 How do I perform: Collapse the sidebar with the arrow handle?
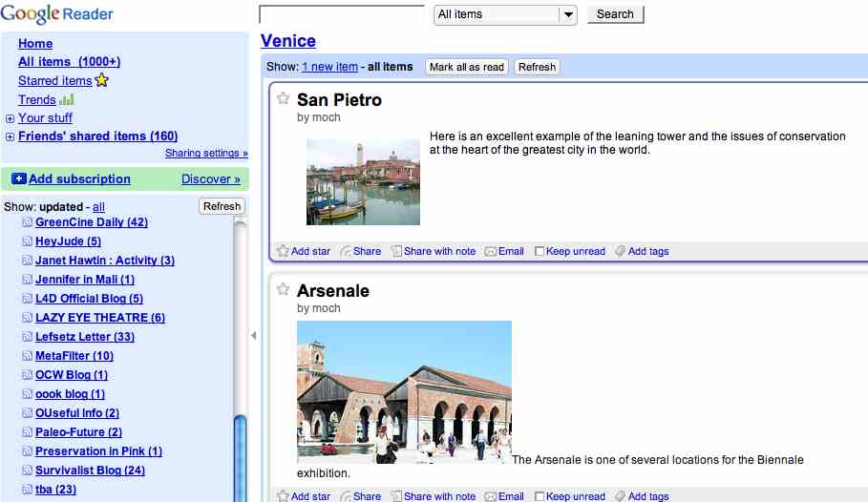(254, 335)
